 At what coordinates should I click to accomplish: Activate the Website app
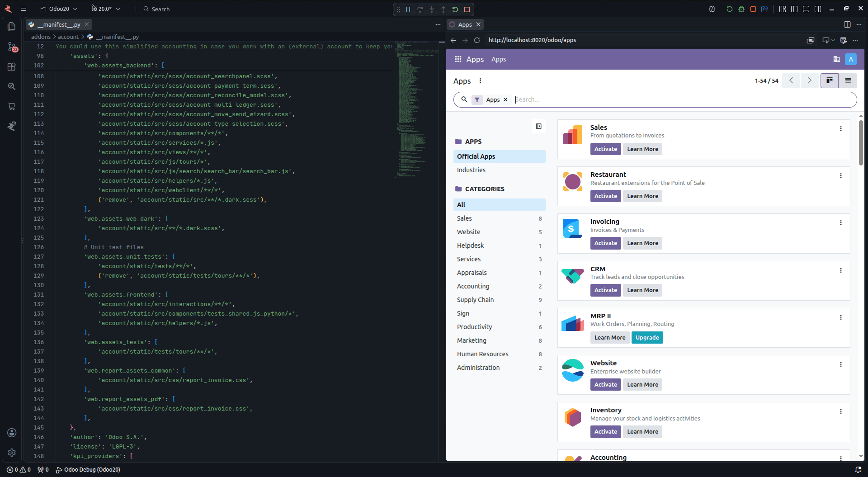click(x=605, y=385)
